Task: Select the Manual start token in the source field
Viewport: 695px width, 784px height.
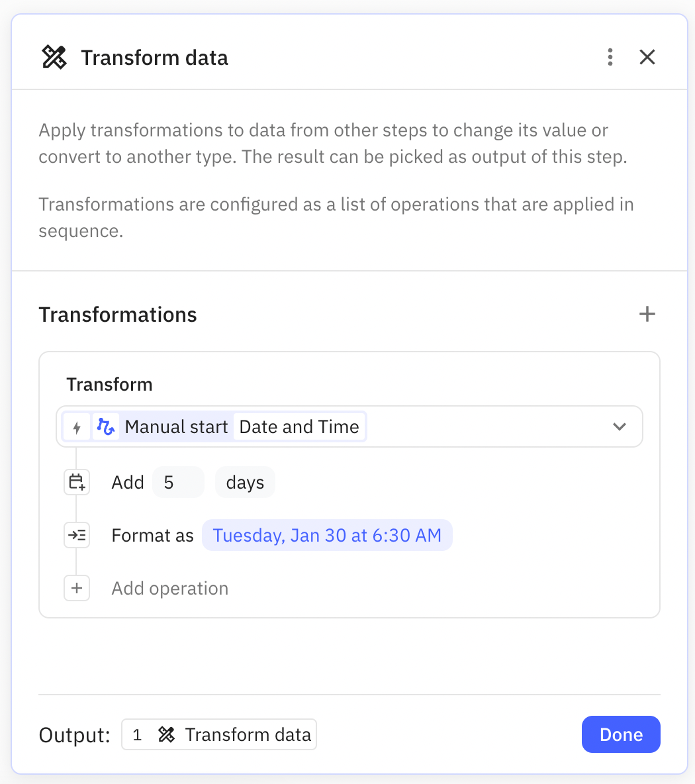Action: coord(176,426)
